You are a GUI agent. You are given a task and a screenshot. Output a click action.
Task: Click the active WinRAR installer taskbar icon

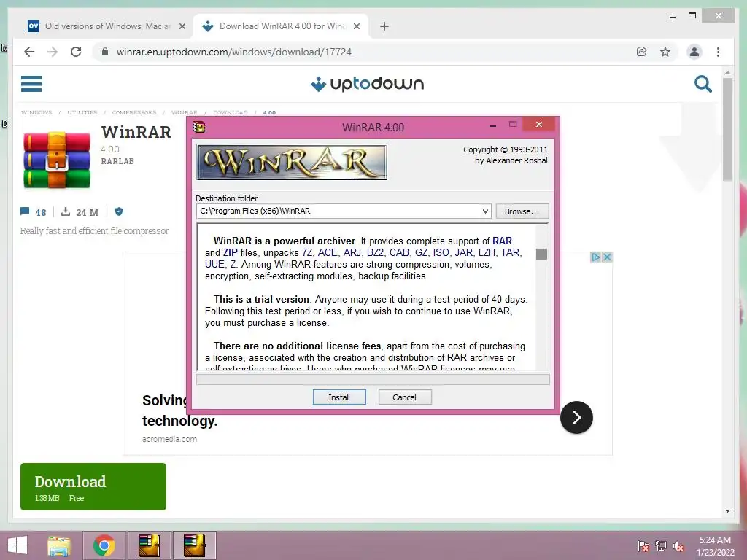click(194, 545)
